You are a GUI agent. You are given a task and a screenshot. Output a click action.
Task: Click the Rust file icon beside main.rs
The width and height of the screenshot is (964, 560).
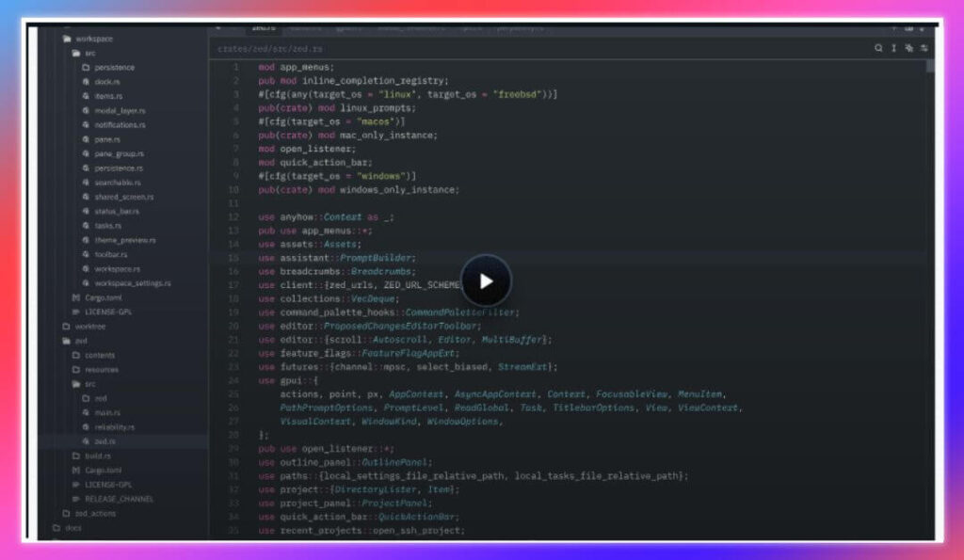click(86, 412)
